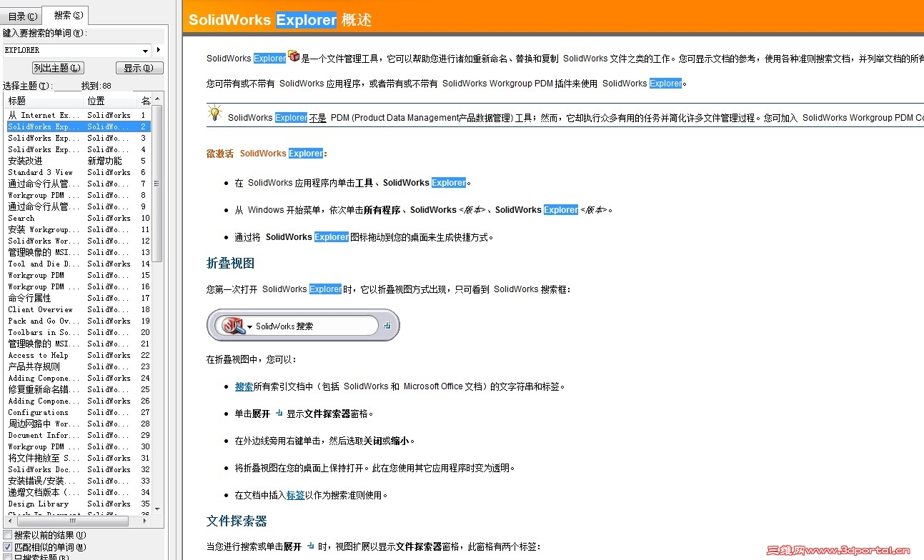Select the 安装 Workgroup... topic row
Viewport: 924px width, 560px height.
pyautogui.click(x=79, y=229)
